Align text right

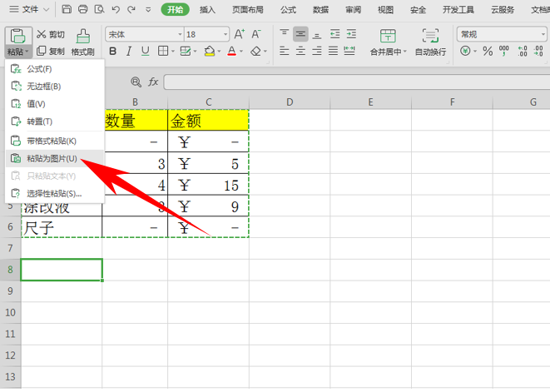pyautogui.click(x=317, y=52)
